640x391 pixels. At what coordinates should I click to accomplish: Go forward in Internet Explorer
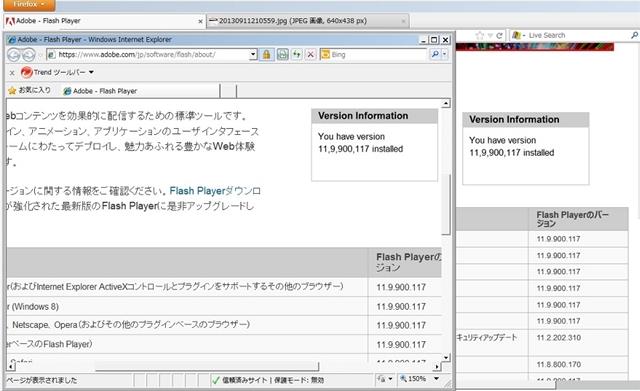(28, 55)
